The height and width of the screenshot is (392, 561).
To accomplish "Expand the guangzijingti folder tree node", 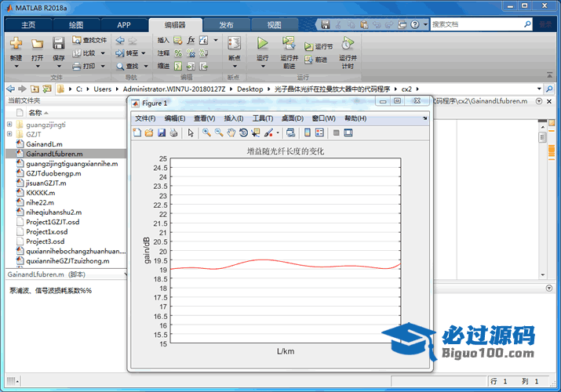I will pyautogui.click(x=9, y=125).
